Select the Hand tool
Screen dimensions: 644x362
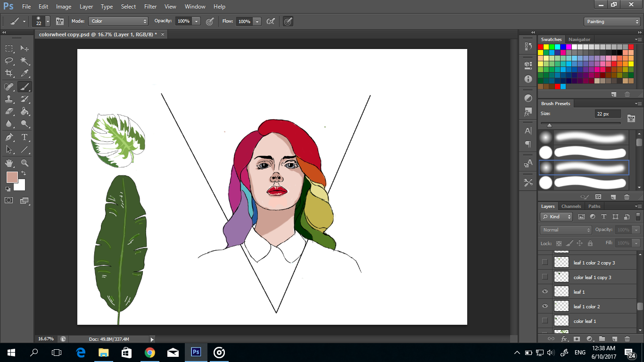tap(9, 163)
